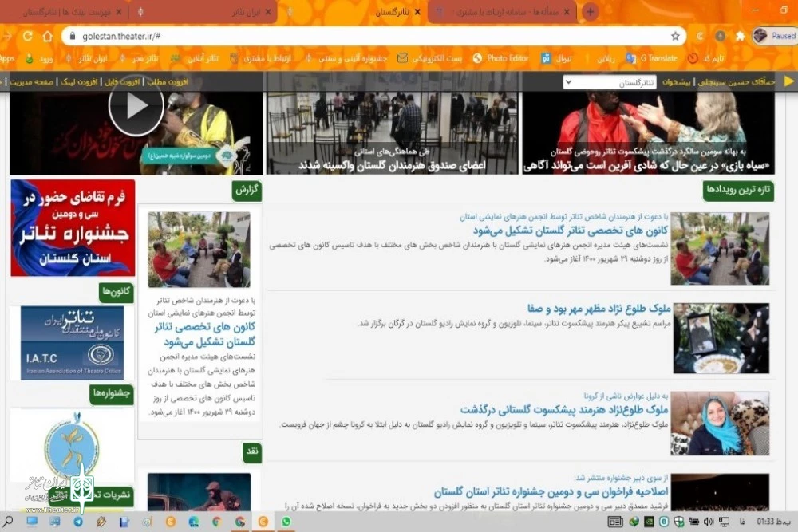798x532 pixels.
Task: Open the کانون‌ها sidebar label
Action: point(116,292)
